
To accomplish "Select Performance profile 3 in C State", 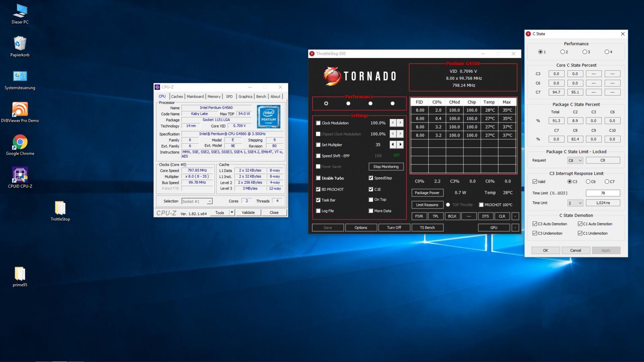I will (x=585, y=52).
